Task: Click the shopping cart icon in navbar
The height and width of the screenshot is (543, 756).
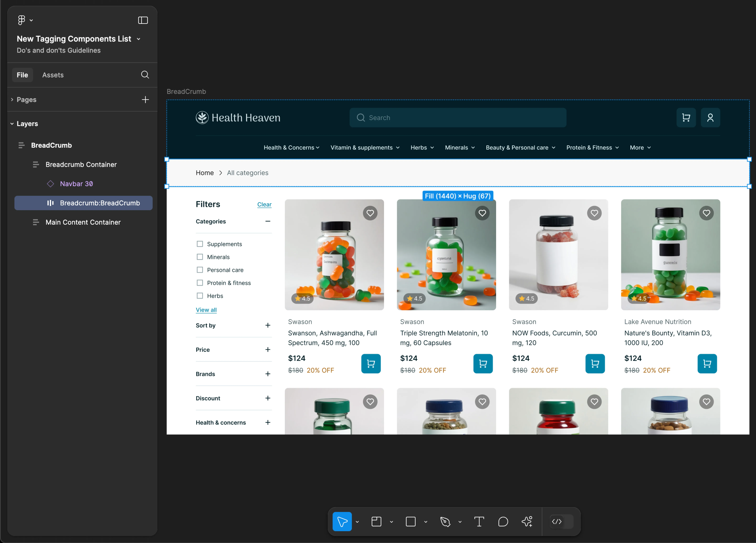Action: (x=686, y=118)
